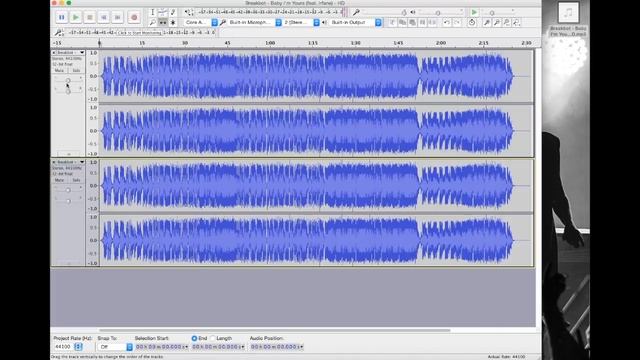Click the Sync-Lock tracks clock icon

click(x=472, y=22)
